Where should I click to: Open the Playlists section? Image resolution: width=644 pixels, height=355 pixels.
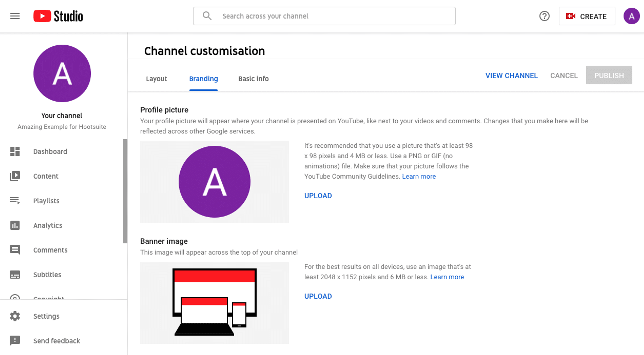(x=15, y=201)
